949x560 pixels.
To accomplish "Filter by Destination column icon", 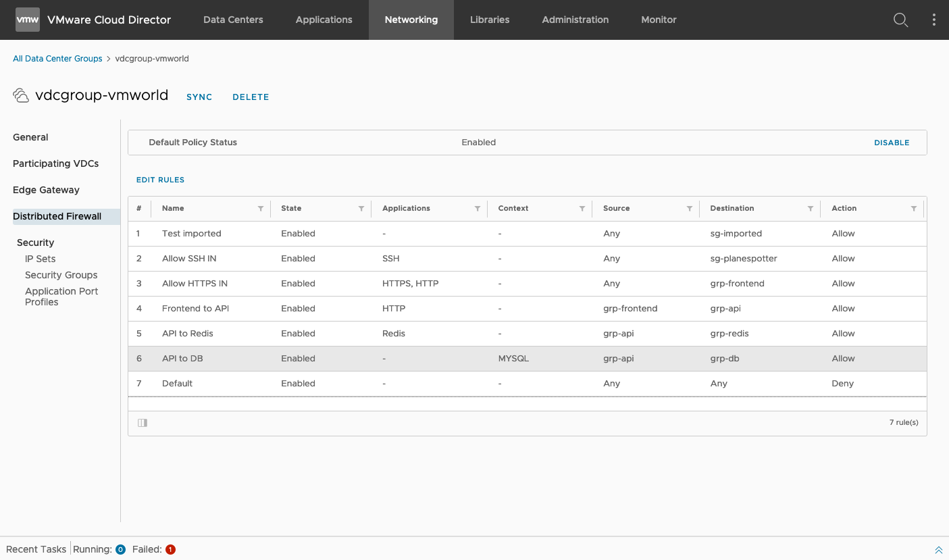I will [811, 209].
